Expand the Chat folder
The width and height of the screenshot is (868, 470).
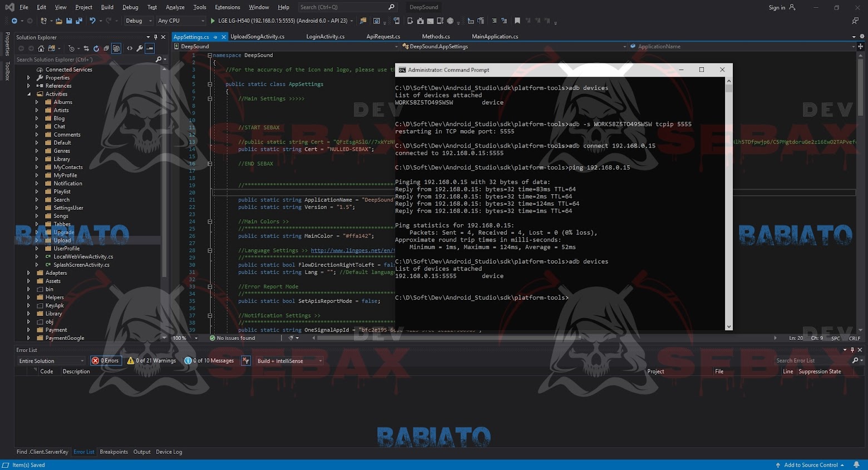pos(37,127)
